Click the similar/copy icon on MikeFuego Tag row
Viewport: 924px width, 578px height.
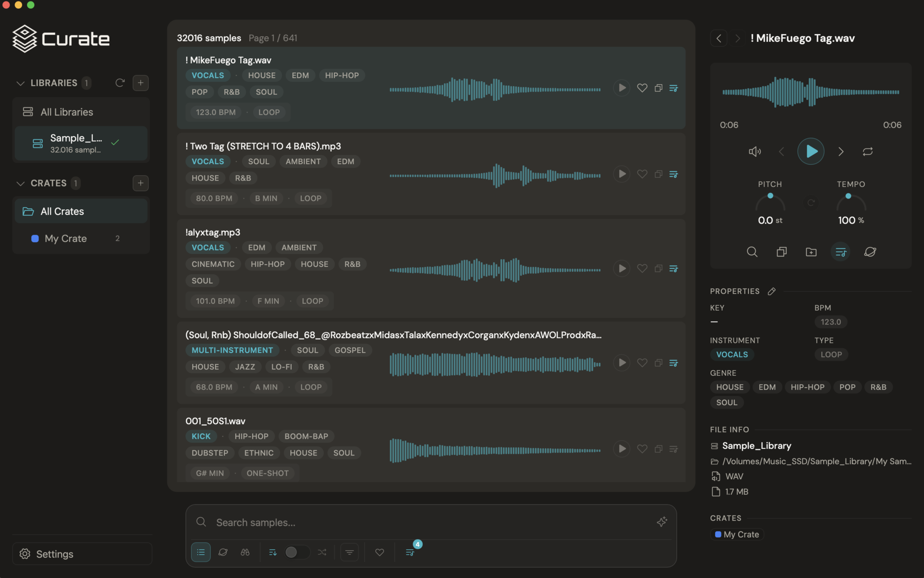(658, 88)
